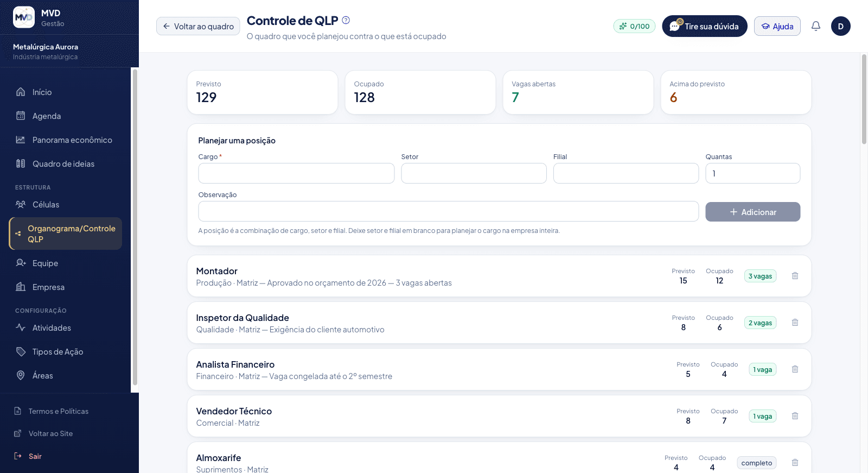Click the Metalúrgica Aurora company name
The image size is (868, 473).
click(x=46, y=47)
